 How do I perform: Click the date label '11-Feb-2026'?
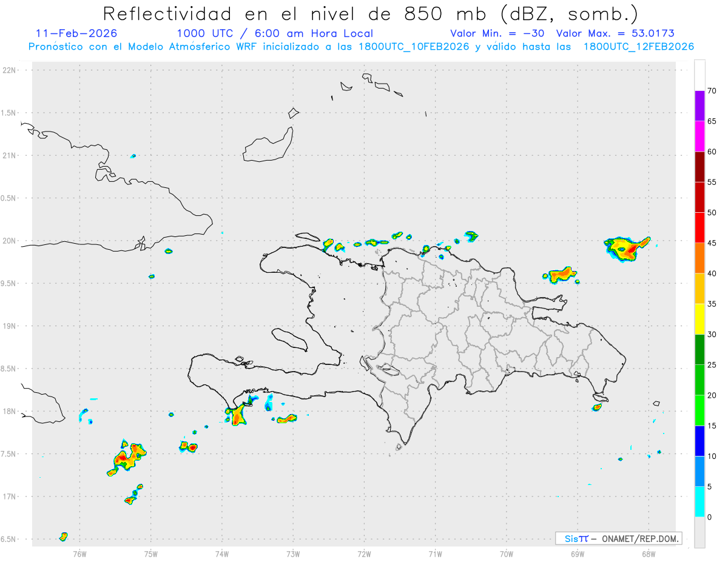point(76,33)
